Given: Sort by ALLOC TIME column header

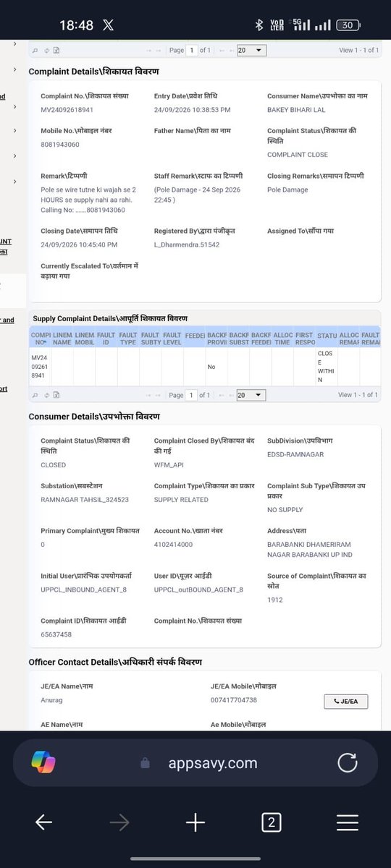Looking at the screenshot, I should [283, 339].
